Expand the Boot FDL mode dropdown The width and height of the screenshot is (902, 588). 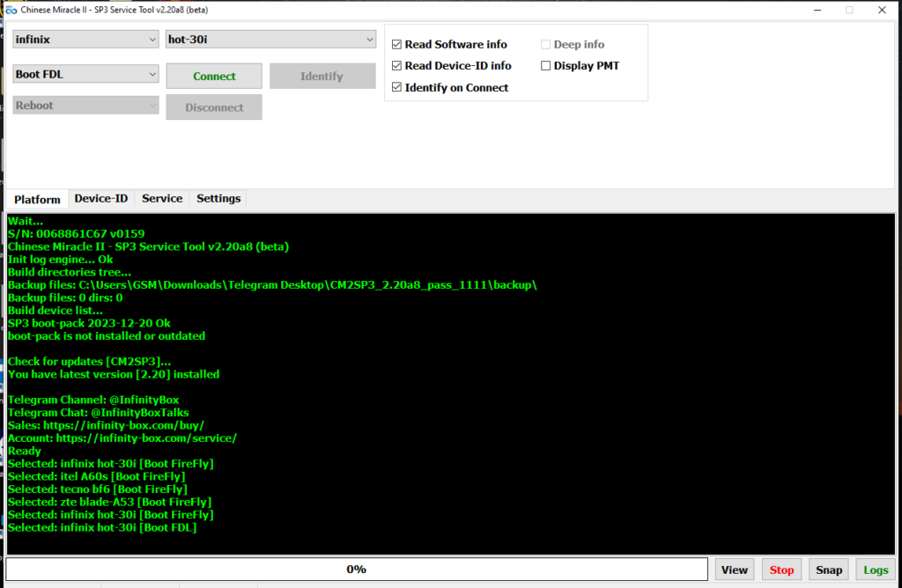coord(85,74)
